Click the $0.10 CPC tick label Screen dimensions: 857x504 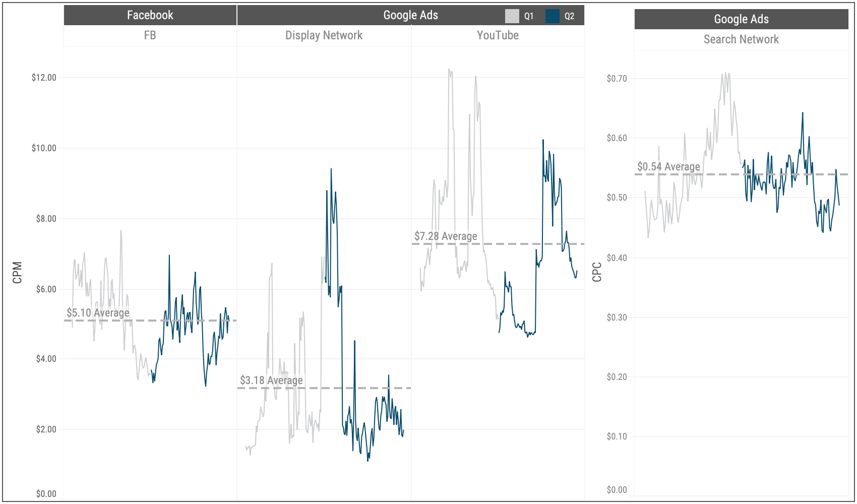tap(617, 436)
